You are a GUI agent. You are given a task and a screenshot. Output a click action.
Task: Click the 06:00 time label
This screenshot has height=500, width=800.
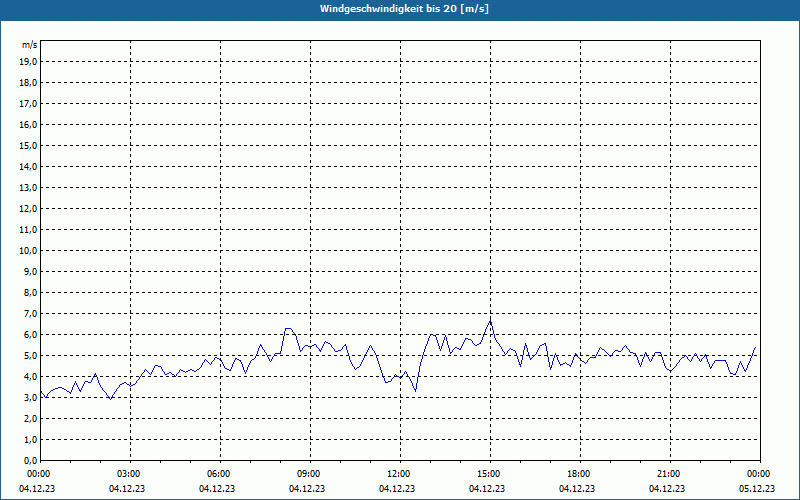(220, 474)
